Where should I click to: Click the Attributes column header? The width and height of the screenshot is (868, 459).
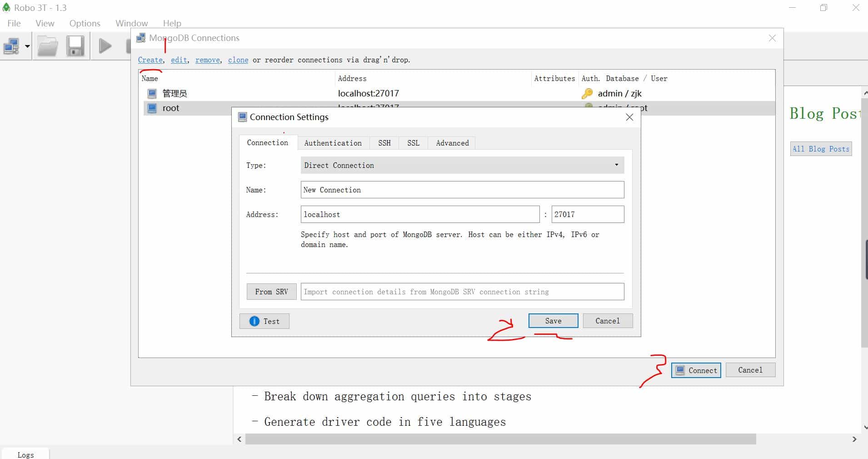point(554,79)
